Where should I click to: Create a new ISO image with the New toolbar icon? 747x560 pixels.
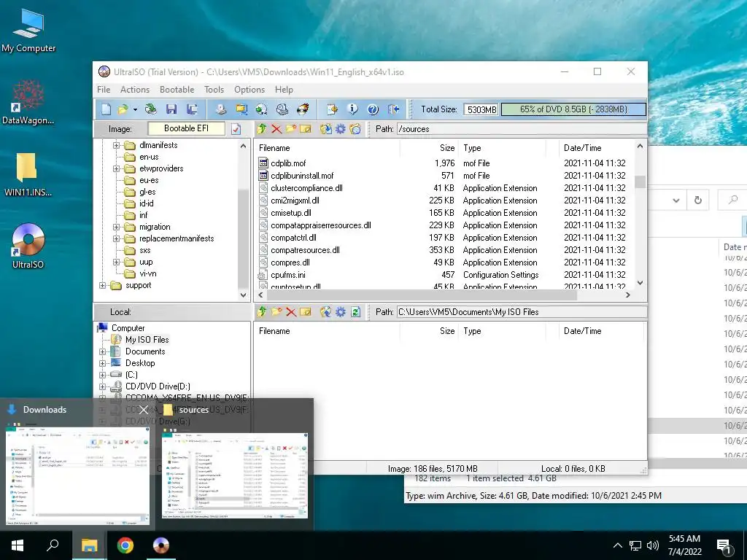(x=106, y=109)
